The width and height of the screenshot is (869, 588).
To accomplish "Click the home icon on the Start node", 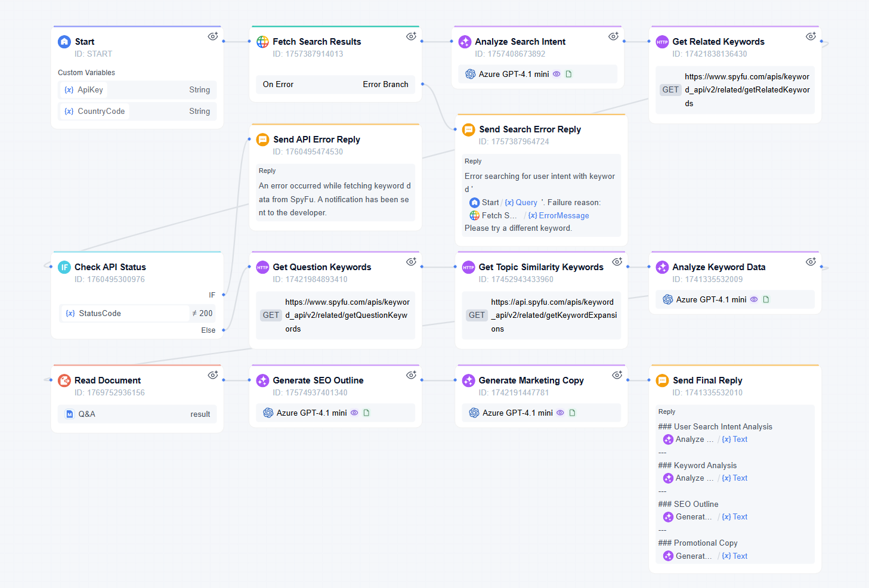I will pos(64,41).
